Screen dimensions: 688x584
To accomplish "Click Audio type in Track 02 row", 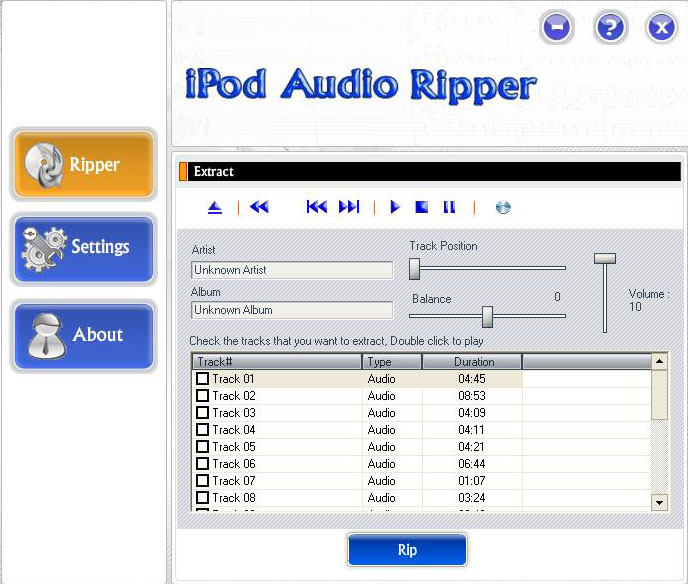I will (x=381, y=396).
